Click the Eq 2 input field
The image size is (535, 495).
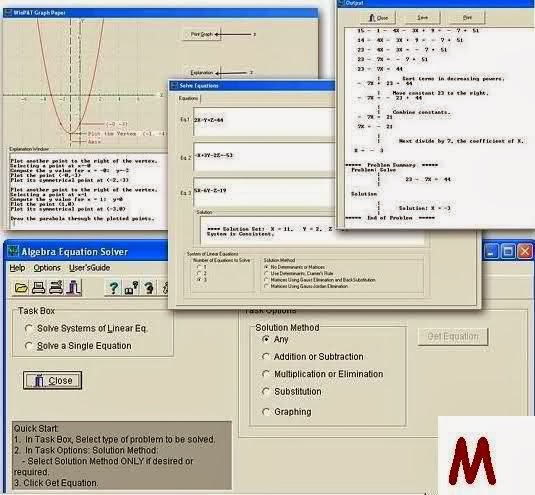pos(264,157)
